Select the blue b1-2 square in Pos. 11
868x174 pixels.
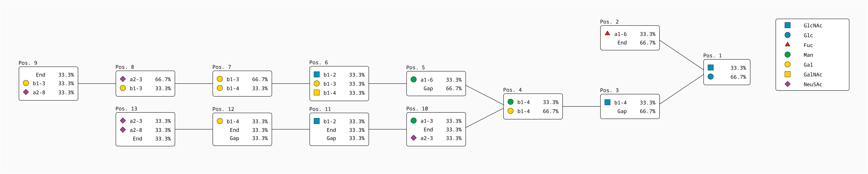pos(317,121)
